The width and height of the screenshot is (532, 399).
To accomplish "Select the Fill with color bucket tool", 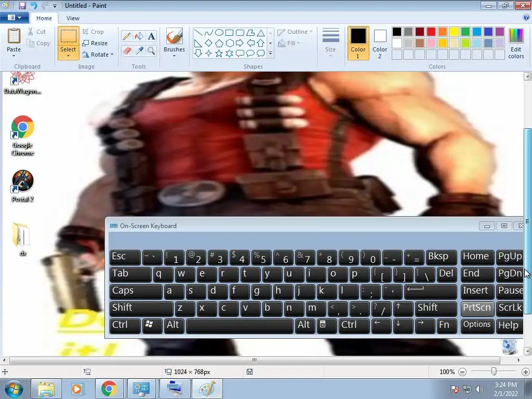I will (139, 36).
